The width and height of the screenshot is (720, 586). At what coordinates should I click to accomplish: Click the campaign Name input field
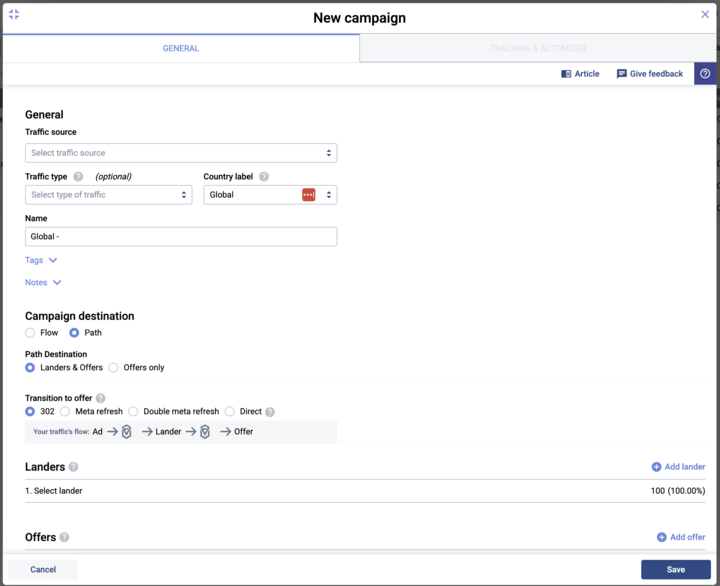(x=181, y=237)
